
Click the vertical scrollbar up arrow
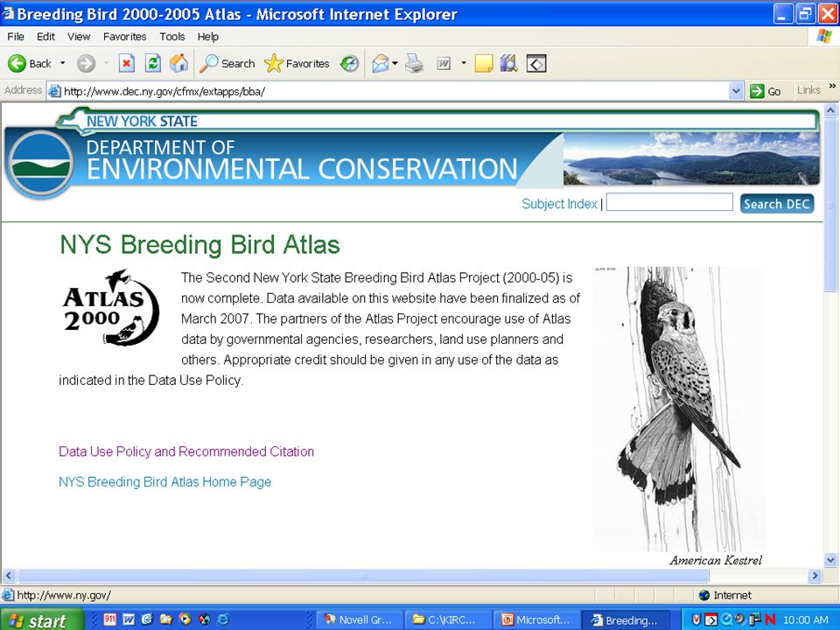click(830, 111)
